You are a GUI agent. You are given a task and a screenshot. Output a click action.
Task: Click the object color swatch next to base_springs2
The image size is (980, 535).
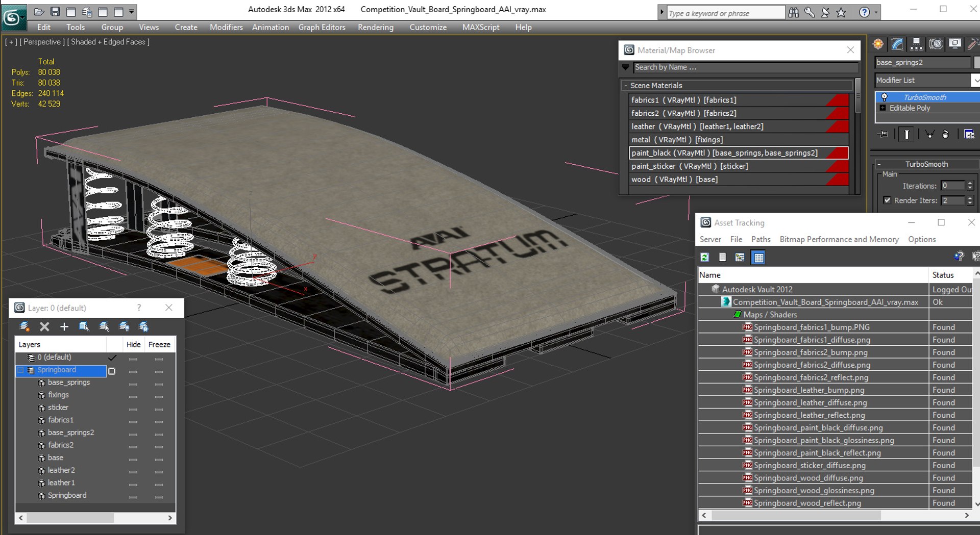click(977, 62)
